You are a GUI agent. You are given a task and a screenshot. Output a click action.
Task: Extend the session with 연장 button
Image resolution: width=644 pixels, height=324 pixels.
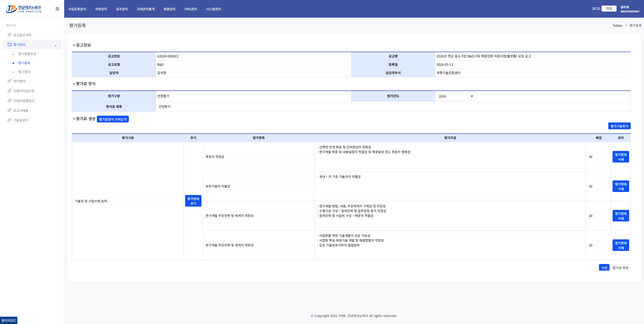point(609,9)
